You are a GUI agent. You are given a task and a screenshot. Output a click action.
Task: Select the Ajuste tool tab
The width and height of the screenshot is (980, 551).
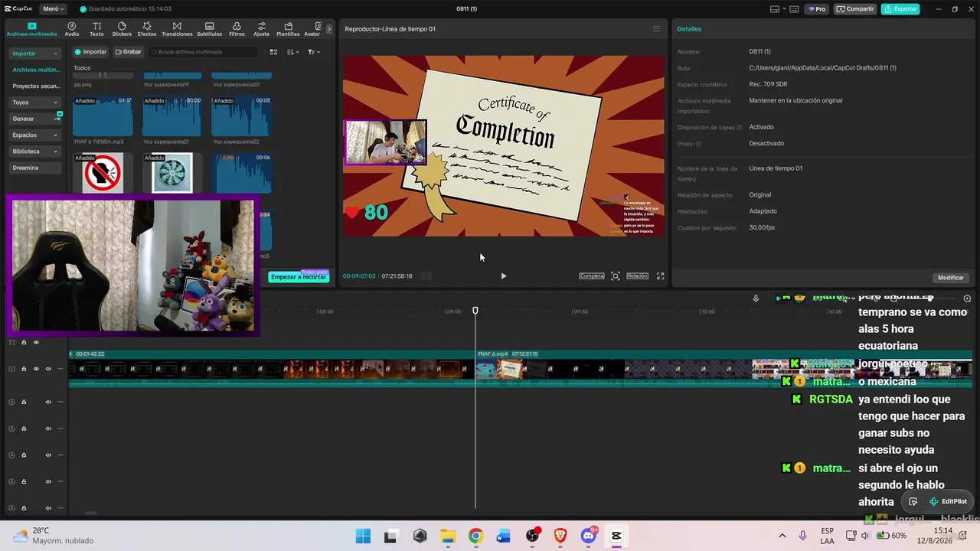tap(261, 29)
